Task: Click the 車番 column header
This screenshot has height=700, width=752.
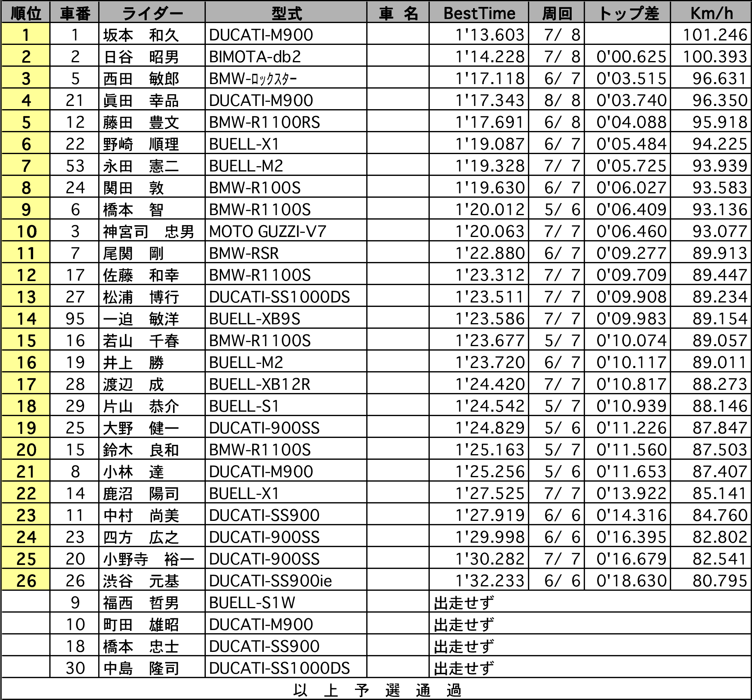Action: tap(74, 13)
